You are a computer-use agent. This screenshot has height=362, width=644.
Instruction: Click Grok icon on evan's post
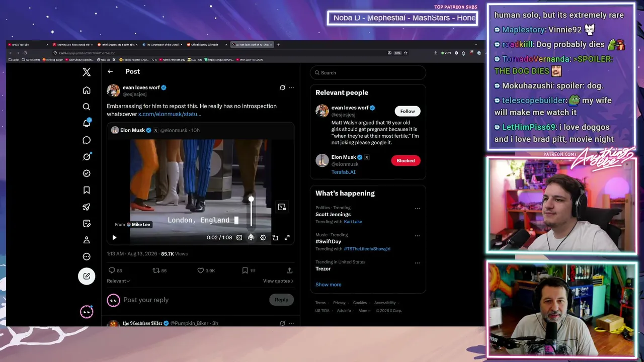click(282, 87)
